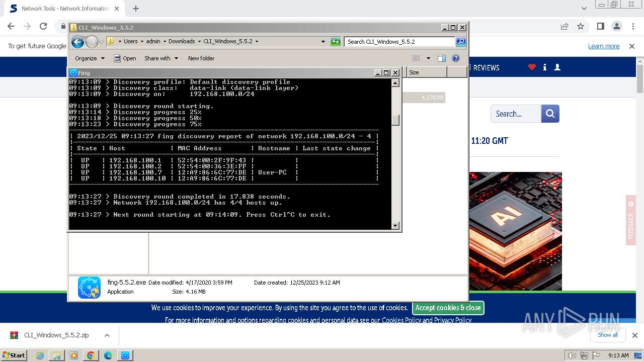The image size is (644, 362).
Task: Click the volume speaker tray icon
Action: pos(572,355)
